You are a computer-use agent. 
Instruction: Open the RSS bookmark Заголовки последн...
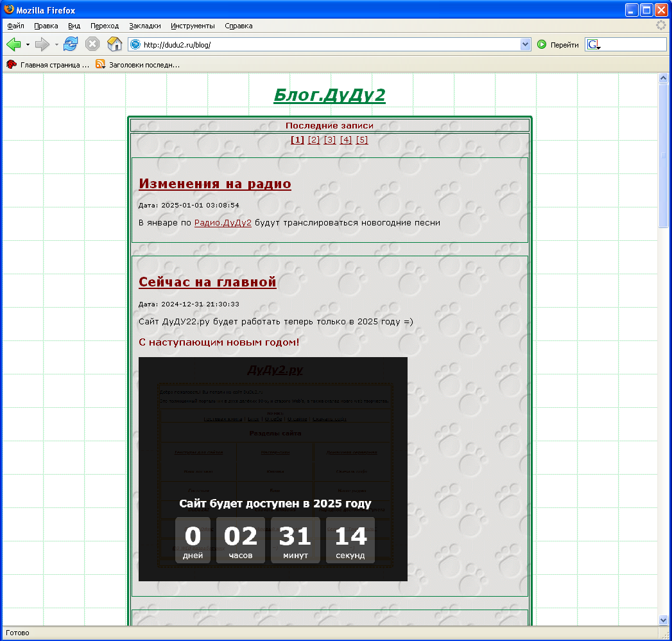tap(137, 65)
